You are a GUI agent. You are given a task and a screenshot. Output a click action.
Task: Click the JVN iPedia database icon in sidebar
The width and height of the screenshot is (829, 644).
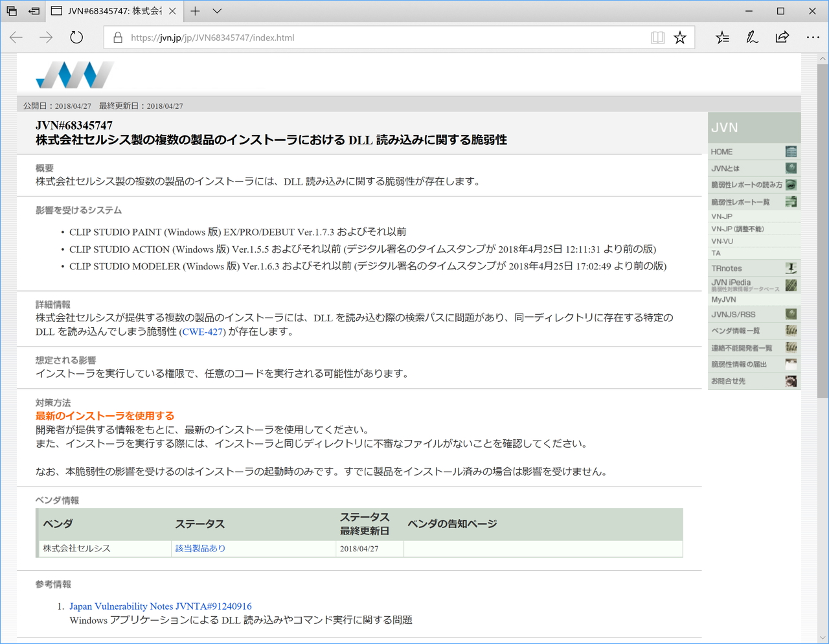click(x=791, y=285)
